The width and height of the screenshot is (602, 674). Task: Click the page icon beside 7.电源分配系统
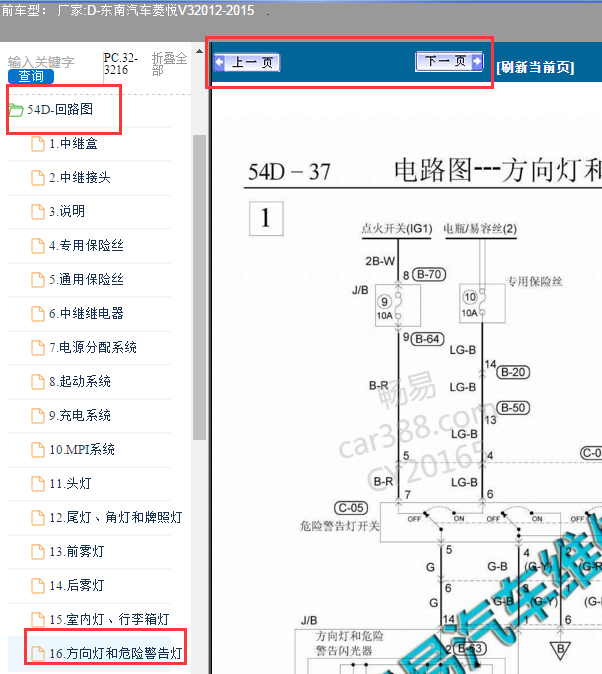coord(38,348)
